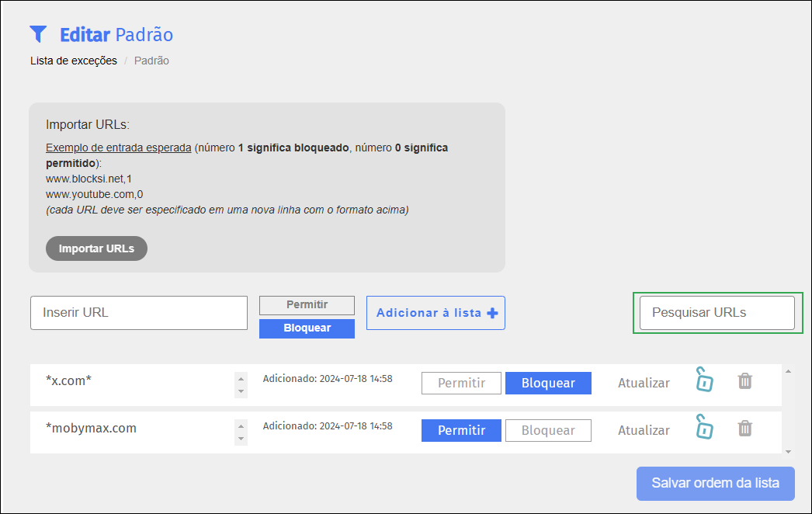This screenshot has width=812, height=514.
Task: Click Atualizar for the *mobymax.com* row
Action: tap(644, 431)
